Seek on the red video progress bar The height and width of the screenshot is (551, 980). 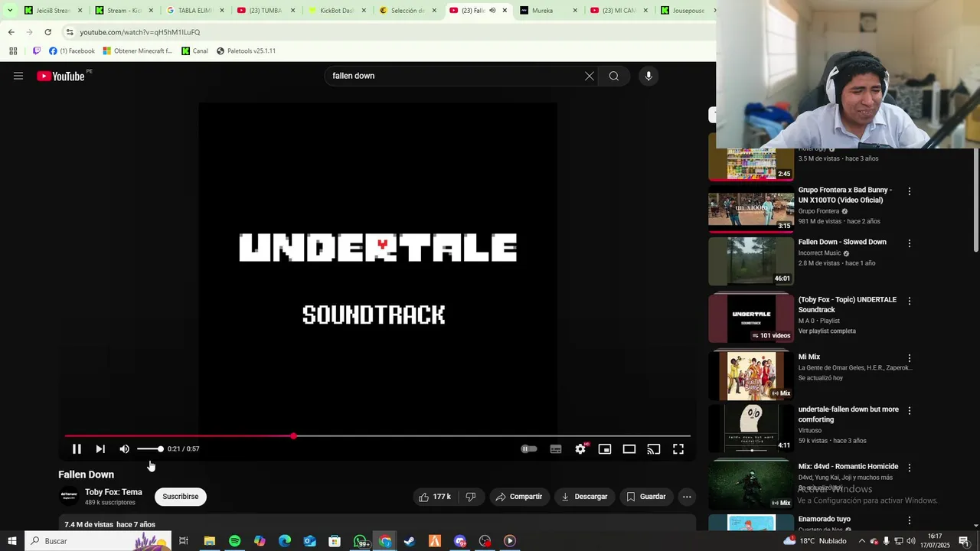[x=377, y=436]
